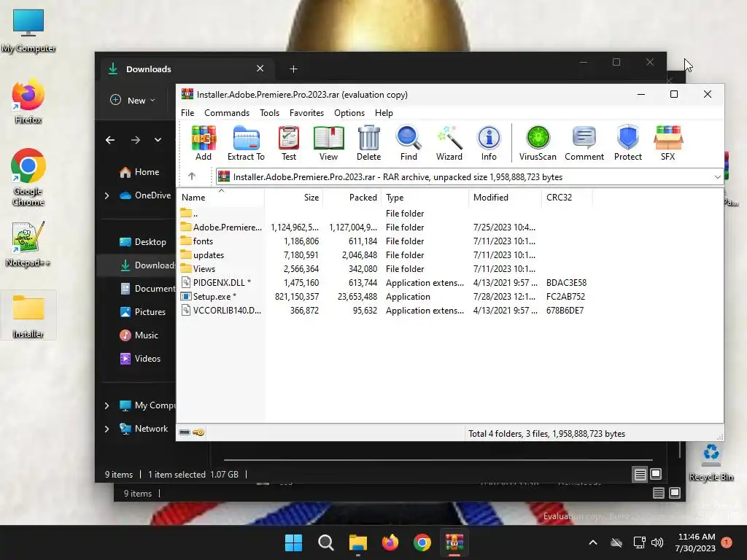Select the updates folder
This screenshot has width=747, height=560.
pyautogui.click(x=384, y=254)
